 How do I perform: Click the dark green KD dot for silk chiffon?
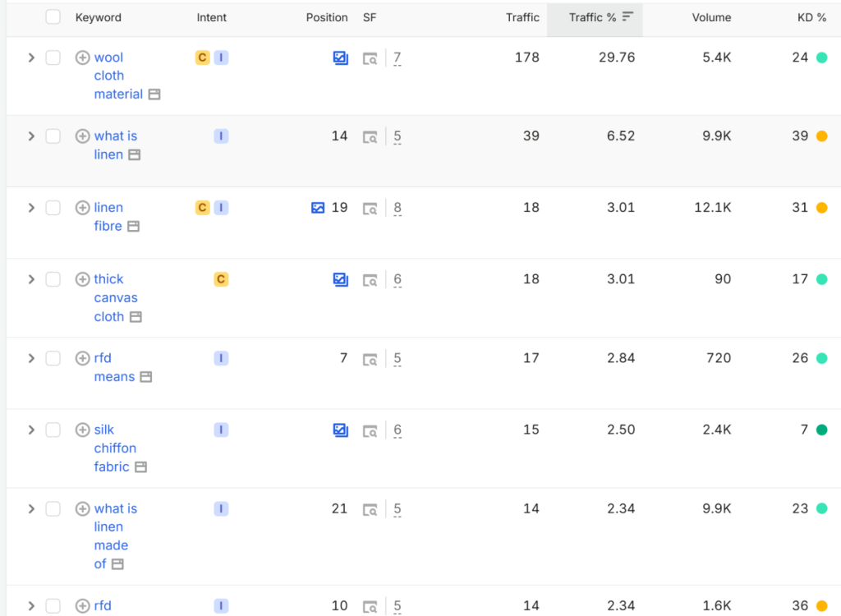tap(821, 430)
